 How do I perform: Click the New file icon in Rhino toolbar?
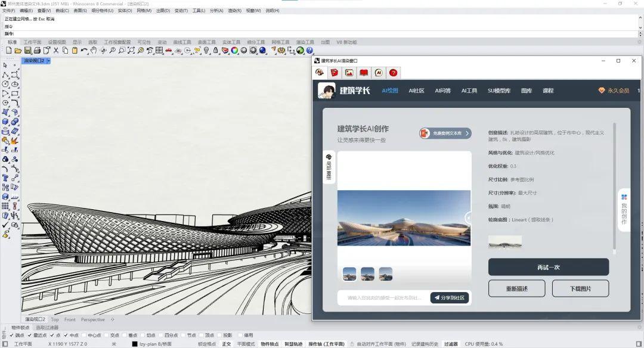coord(8,51)
